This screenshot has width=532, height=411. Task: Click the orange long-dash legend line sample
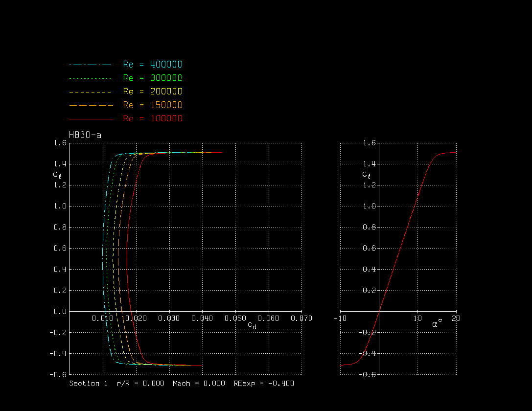click(91, 105)
